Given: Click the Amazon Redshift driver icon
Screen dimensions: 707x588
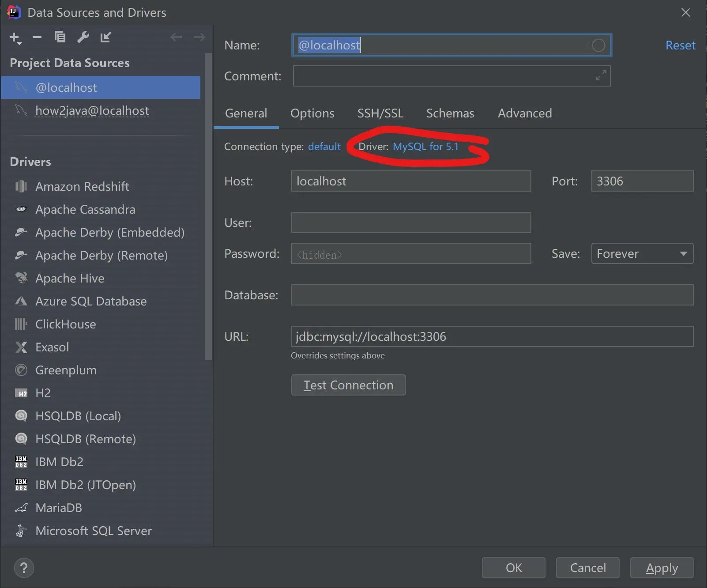Looking at the screenshot, I should point(21,186).
